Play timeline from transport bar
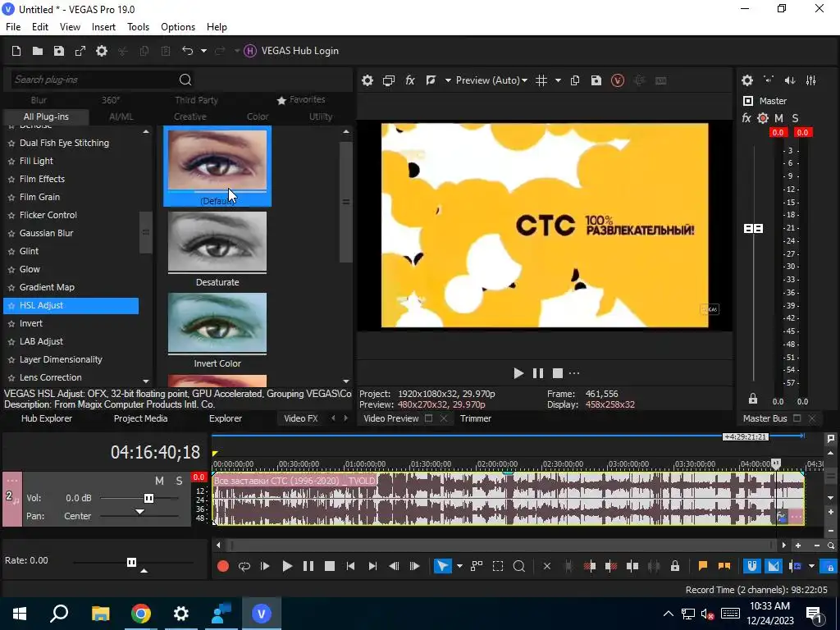Image resolution: width=840 pixels, height=630 pixels. (x=287, y=566)
